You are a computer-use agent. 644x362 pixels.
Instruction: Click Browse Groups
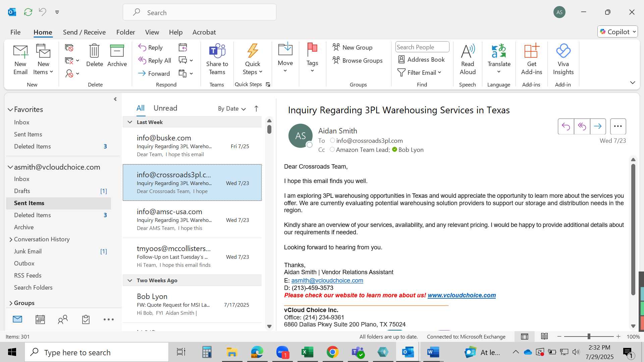coord(358,60)
